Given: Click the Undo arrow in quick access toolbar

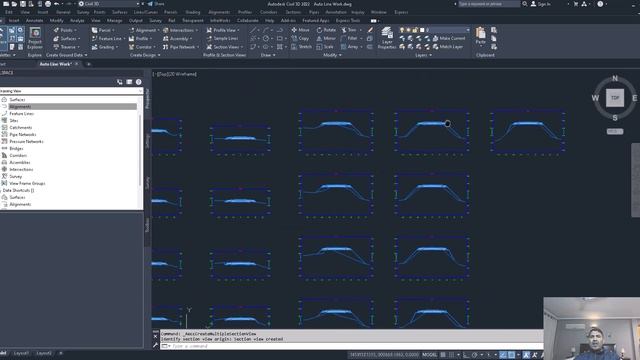Looking at the screenshot, I should tap(56, 4).
